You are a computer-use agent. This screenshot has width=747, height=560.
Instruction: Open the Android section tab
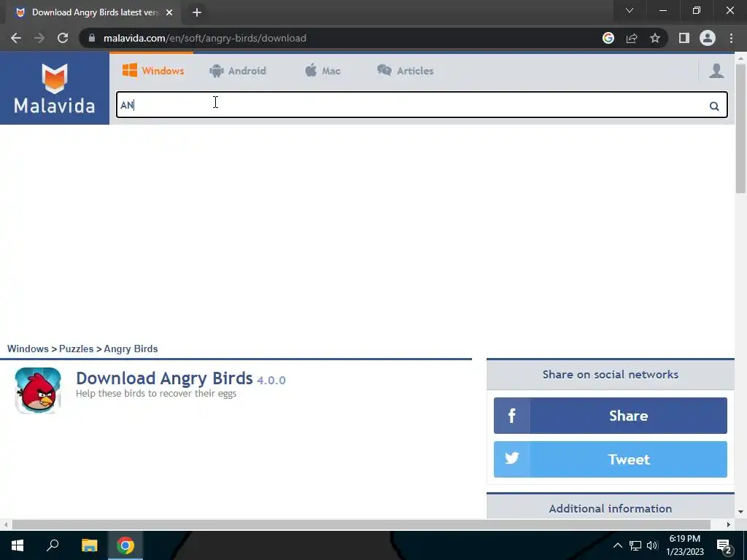237,71
